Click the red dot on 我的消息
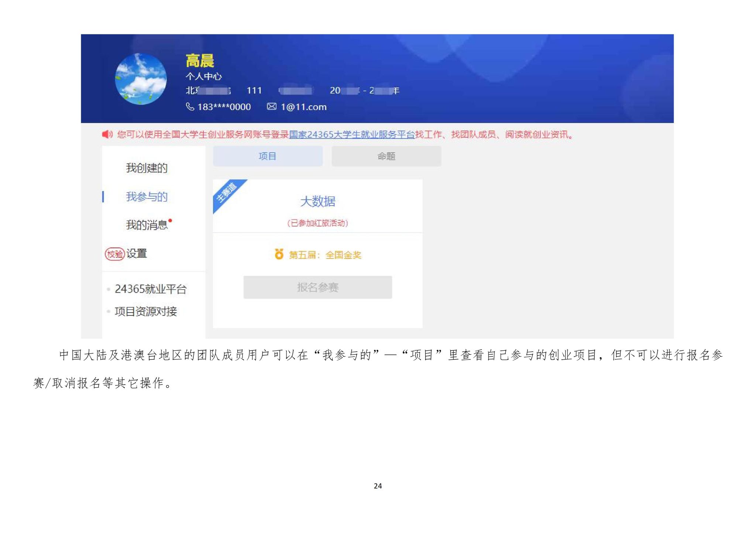 click(x=170, y=221)
